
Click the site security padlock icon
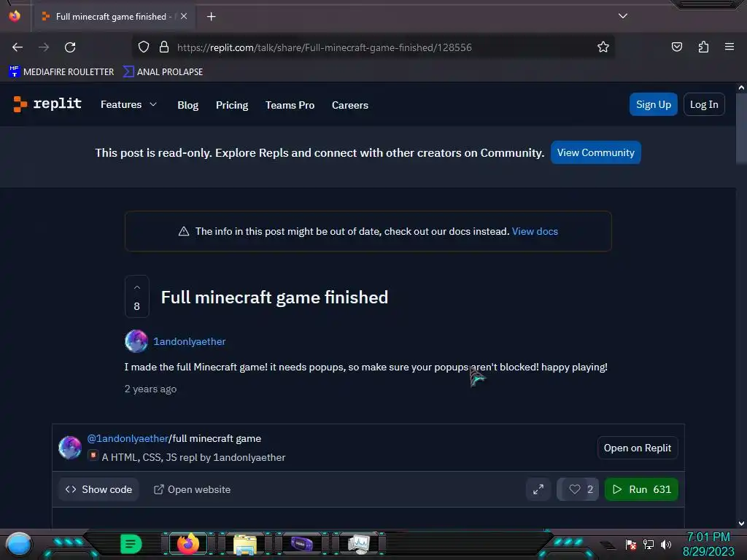pyautogui.click(x=164, y=47)
